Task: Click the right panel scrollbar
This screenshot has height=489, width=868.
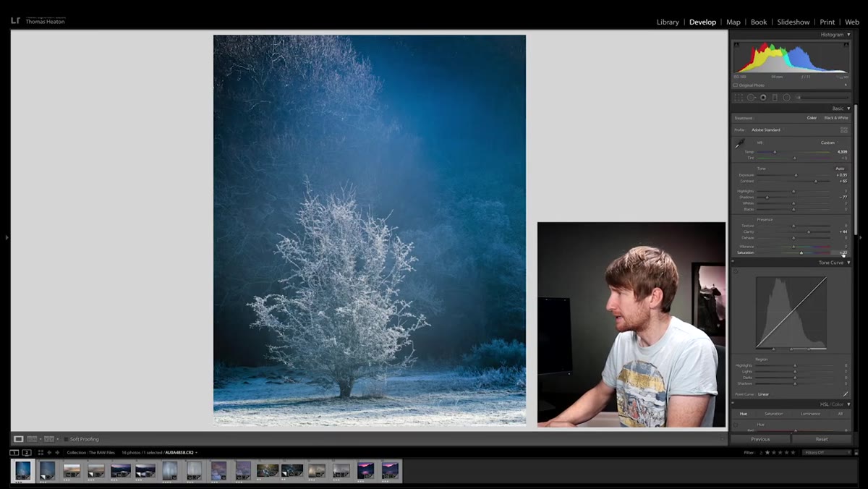Action: [x=857, y=170]
